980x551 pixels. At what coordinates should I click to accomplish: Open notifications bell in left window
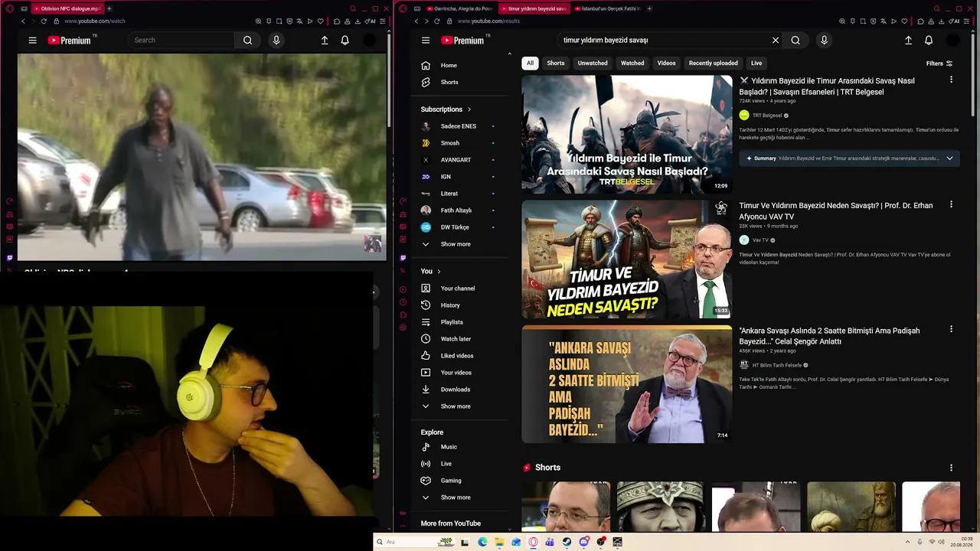tap(345, 41)
